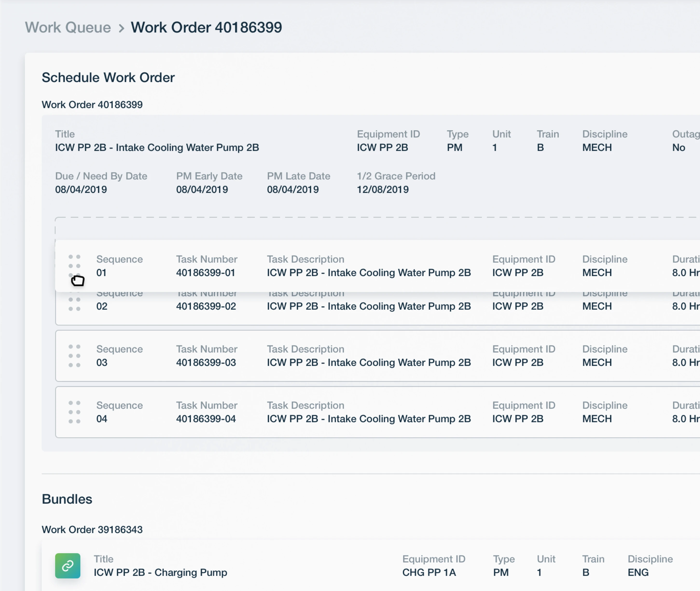Click drag handle of Sequence 03 row
700x591 pixels.
[x=74, y=356]
